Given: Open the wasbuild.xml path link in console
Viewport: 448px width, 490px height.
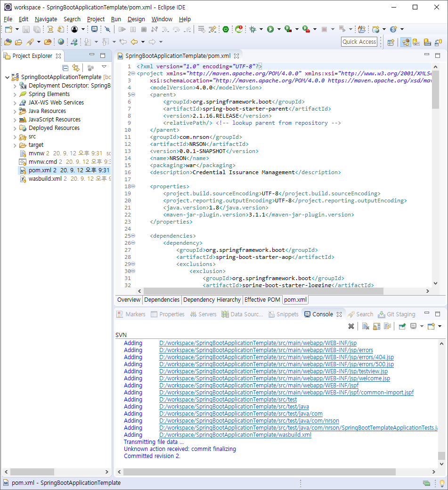Looking at the screenshot, I should tap(235, 435).
